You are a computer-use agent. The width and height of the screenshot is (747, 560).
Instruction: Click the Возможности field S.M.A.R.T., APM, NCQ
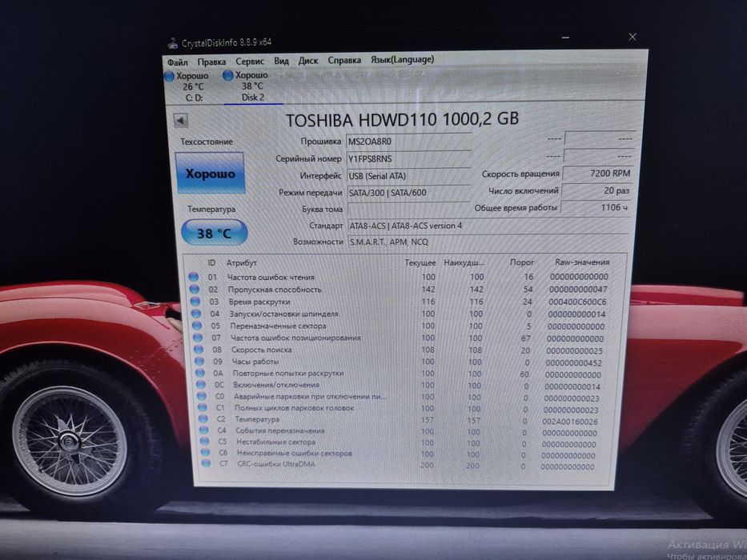click(488, 242)
